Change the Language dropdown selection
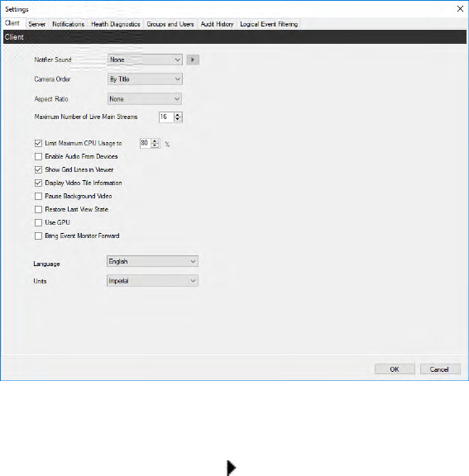The image size is (469, 476). [152, 261]
